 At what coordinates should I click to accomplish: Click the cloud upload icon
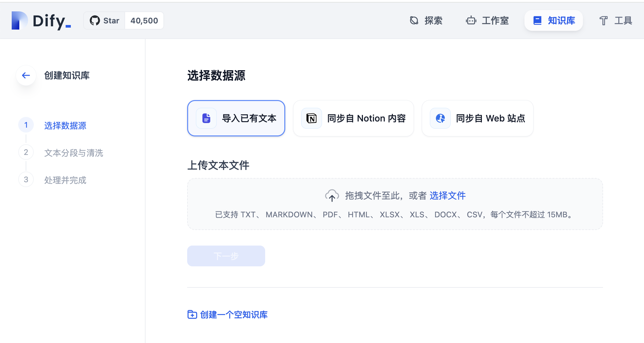click(x=332, y=195)
